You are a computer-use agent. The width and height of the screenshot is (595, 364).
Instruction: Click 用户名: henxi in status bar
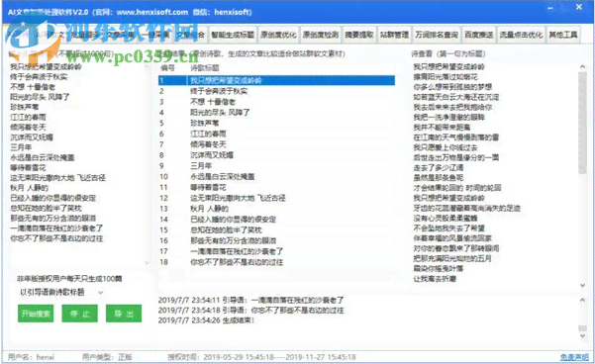coord(31,357)
